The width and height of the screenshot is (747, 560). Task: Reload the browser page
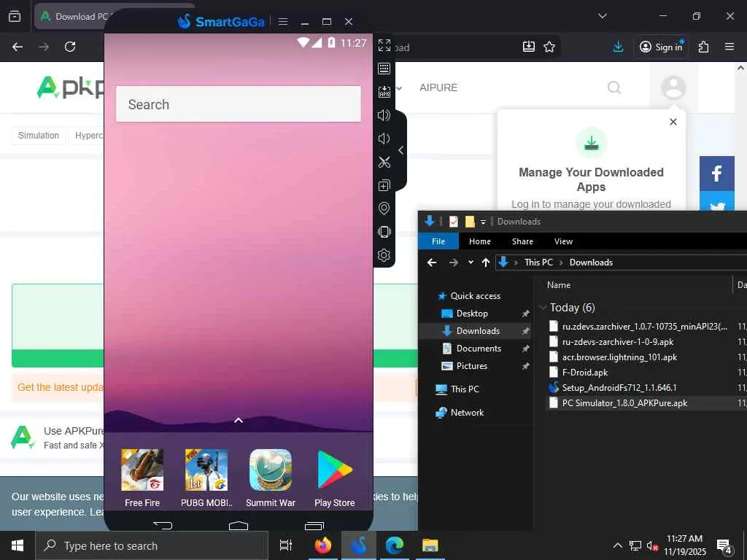point(70,47)
